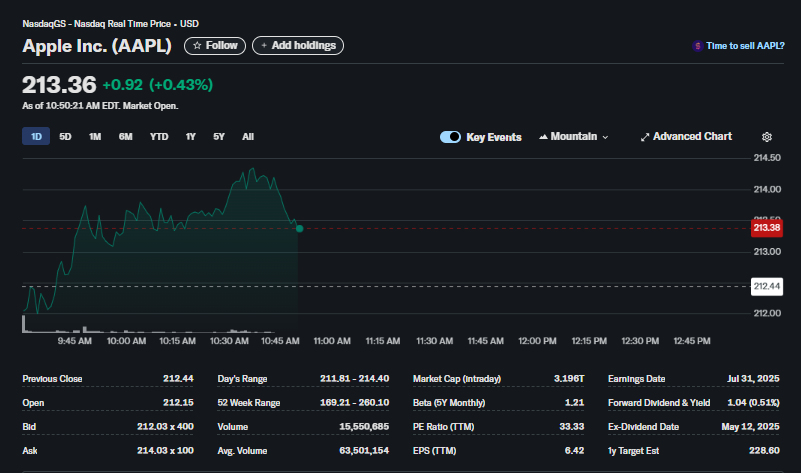Click the Bid value 212.03 x 400

click(x=165, y=427)
